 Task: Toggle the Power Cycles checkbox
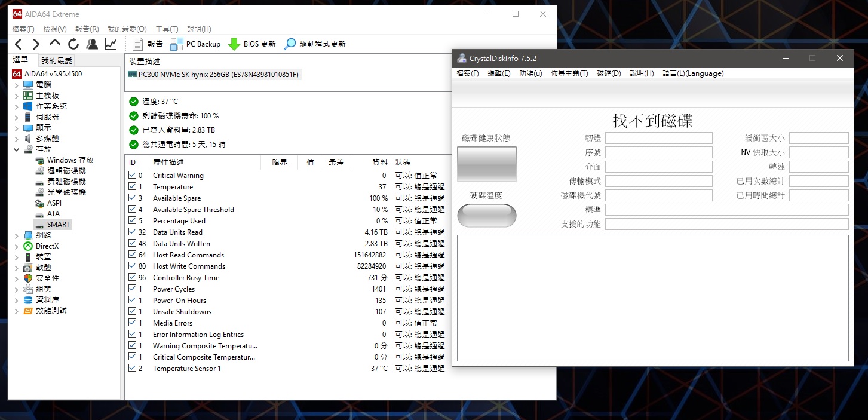133,289
